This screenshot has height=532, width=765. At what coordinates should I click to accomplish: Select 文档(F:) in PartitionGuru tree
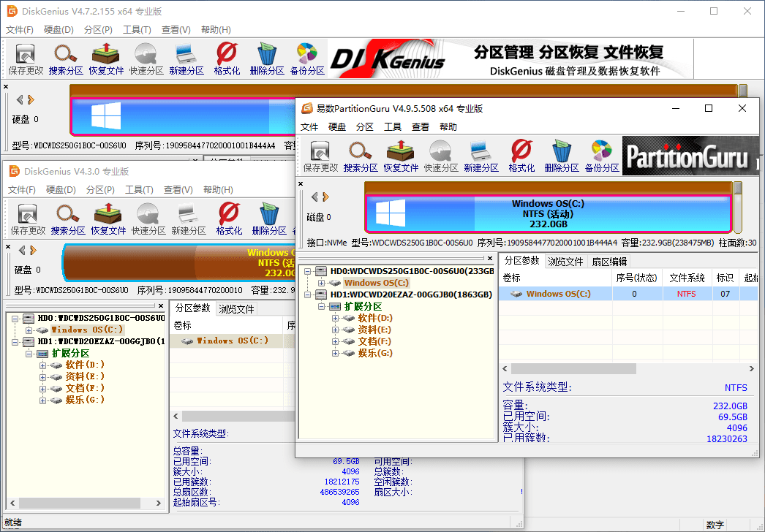[374, 341]
